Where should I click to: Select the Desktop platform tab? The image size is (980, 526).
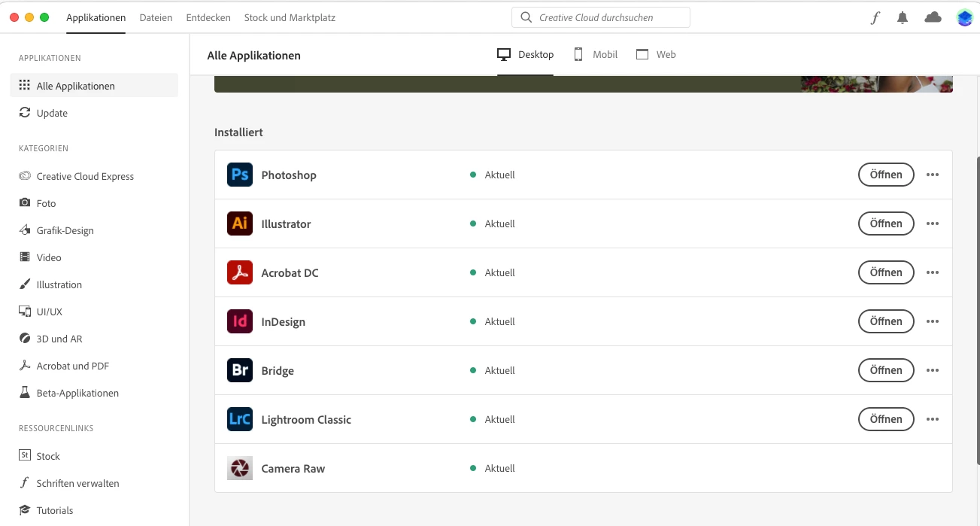point(525,54)
